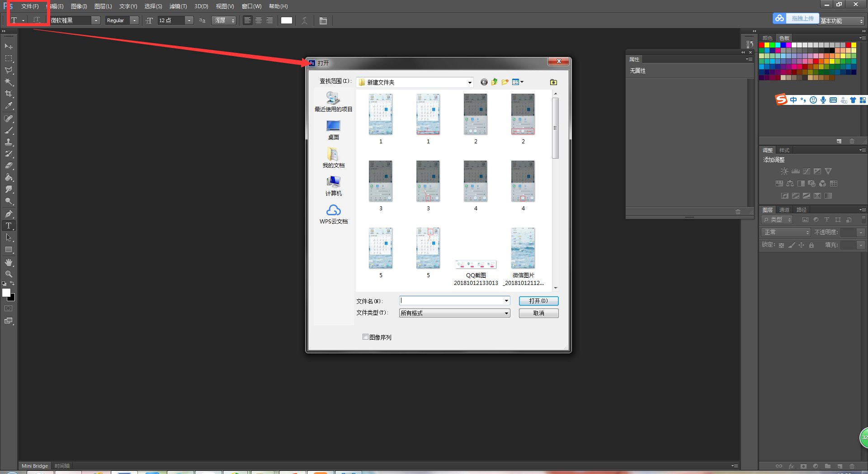Toggle text orientation in options bar
Screen dimensions: 868x474
point(37,20)
